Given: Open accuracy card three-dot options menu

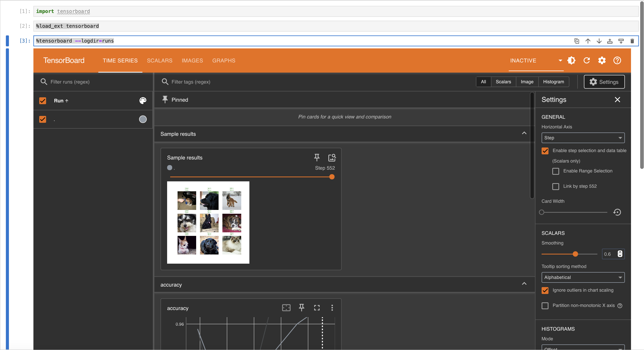Looking at the screenshot, I should tap(332, 308).
